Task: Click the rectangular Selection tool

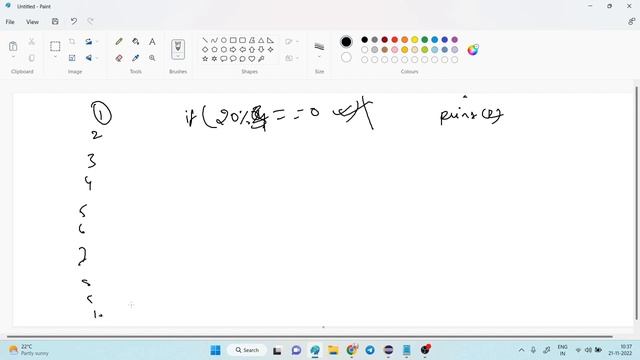Action: [55, 46]
